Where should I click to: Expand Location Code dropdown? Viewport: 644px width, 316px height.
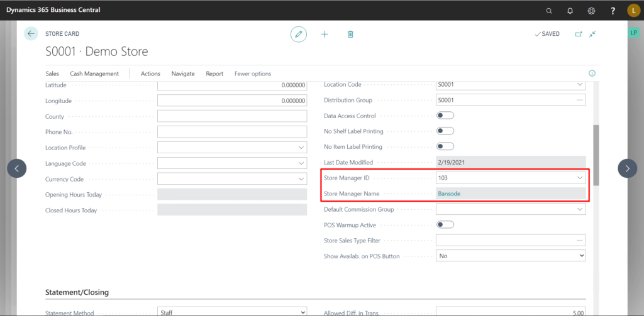pos(579,84)
